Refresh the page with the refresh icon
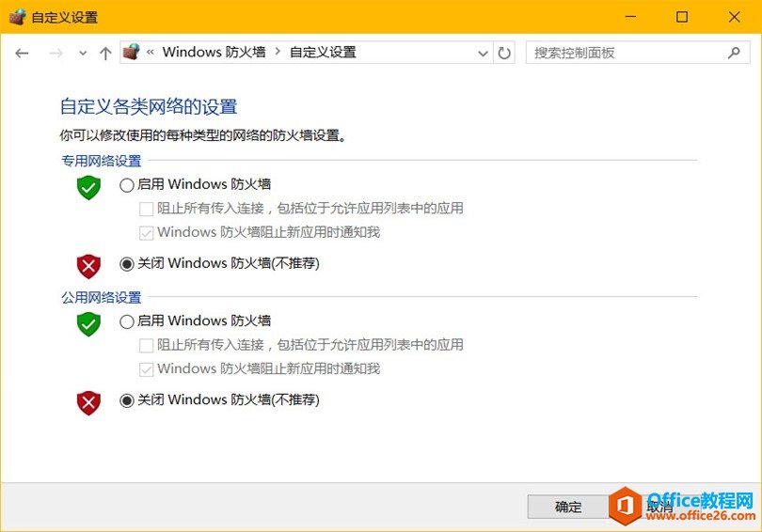 504,53
